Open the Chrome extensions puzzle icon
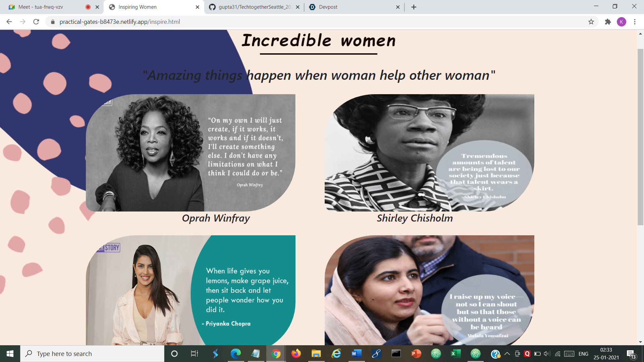The image size is (644, 362). pyautogui.click(x=608, y=22)
